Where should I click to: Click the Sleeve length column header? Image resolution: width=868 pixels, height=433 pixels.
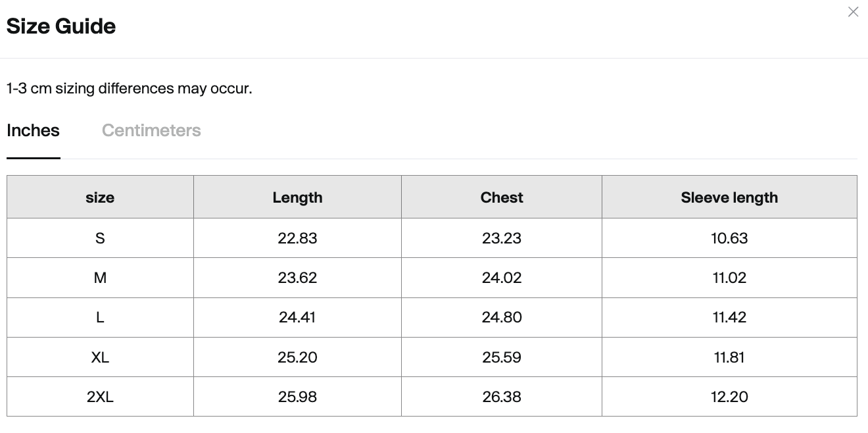click(729, 197)
